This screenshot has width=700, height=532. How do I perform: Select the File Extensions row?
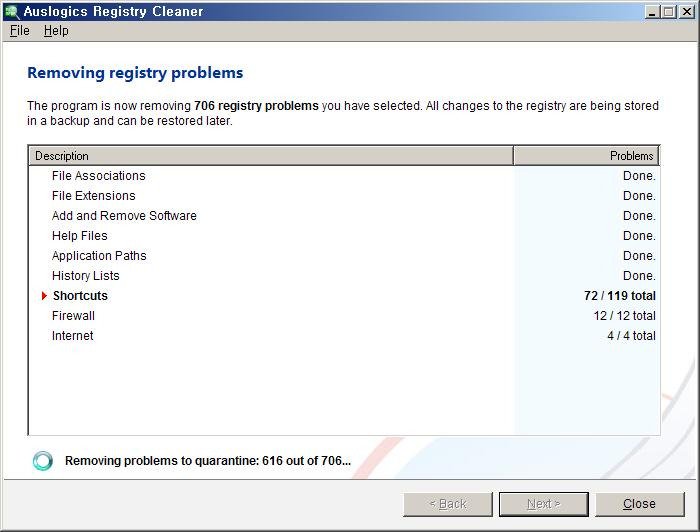[x=344, y=196]
